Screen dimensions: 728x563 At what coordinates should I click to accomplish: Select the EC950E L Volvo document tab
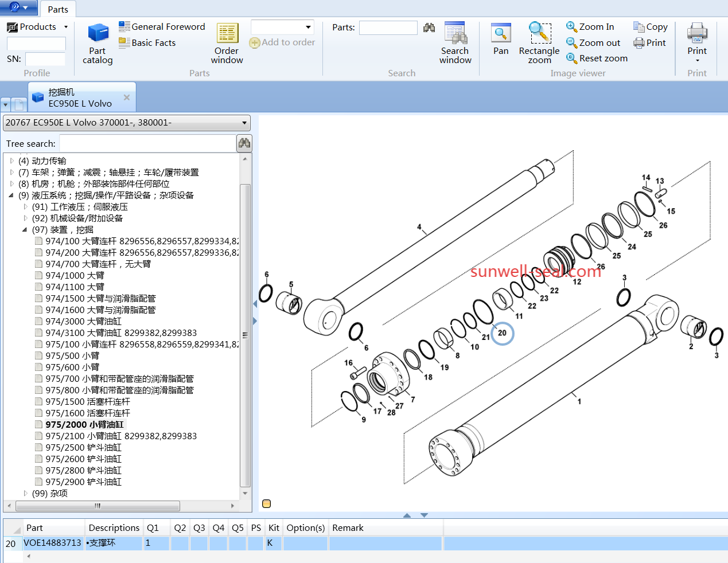point(80,98)
